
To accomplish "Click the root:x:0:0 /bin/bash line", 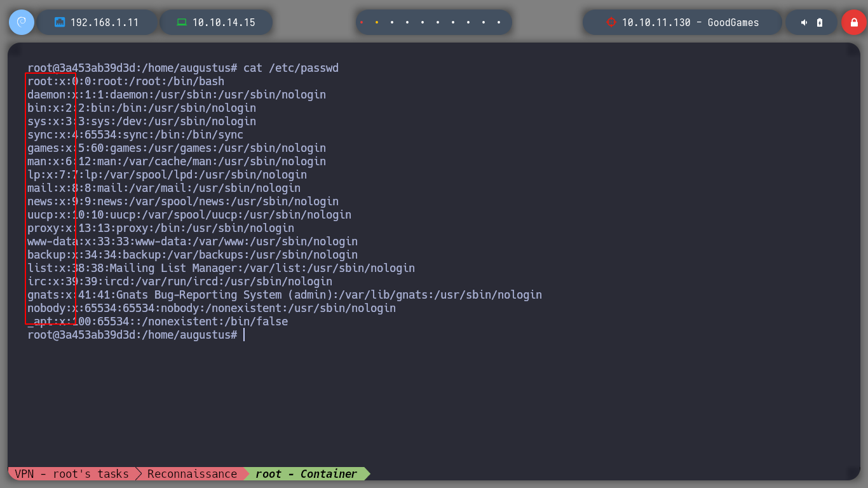I will pos(126,81).
